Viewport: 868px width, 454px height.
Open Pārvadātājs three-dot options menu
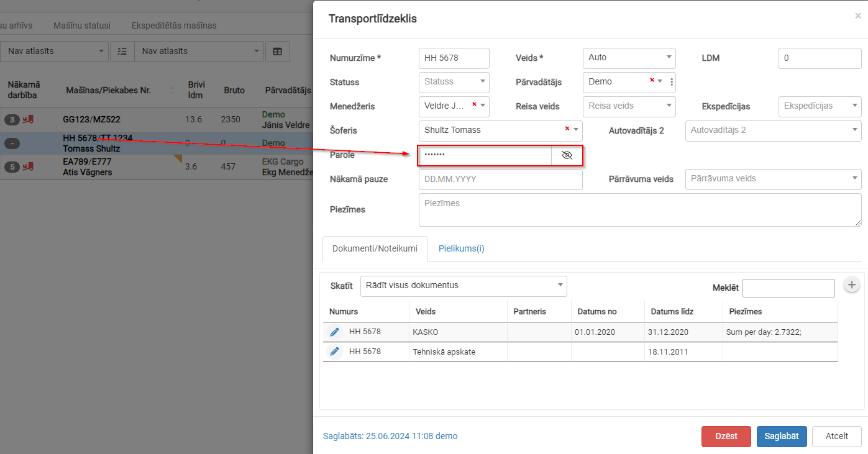coord(672,81)
